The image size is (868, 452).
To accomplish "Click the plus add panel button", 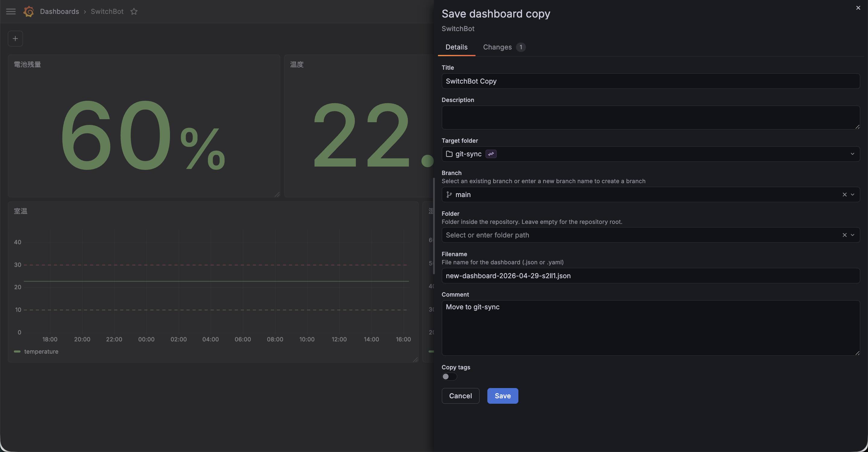I will pyautogui.click(x=15, y=38).
